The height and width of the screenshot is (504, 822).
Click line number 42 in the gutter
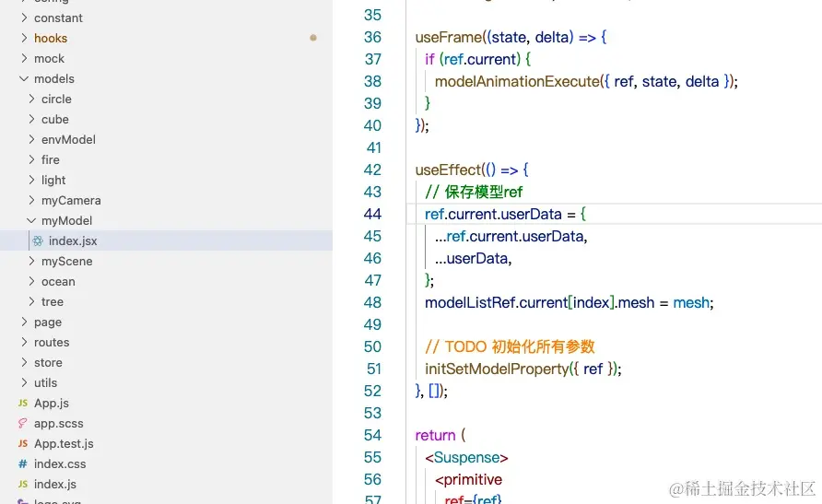(372, 170)
